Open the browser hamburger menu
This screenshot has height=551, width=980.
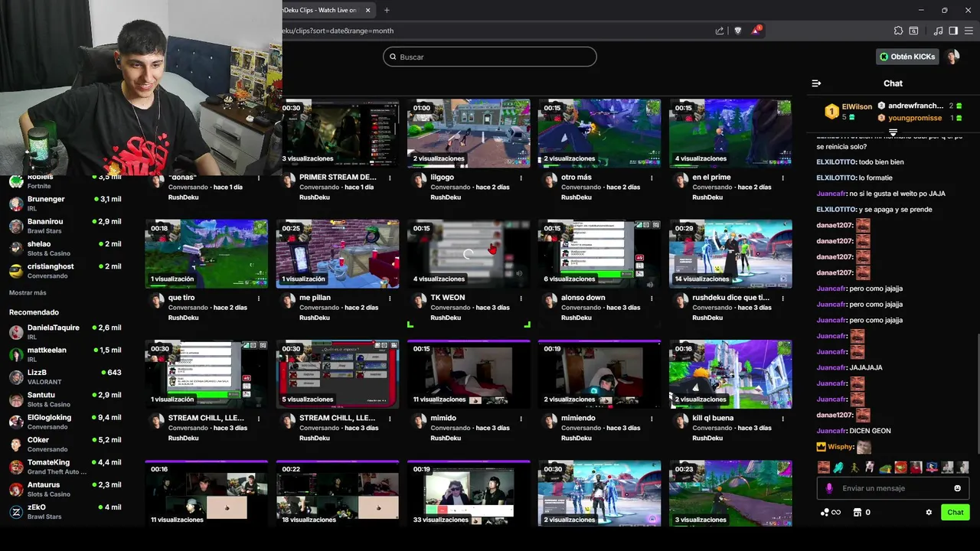tap(969, 31)
